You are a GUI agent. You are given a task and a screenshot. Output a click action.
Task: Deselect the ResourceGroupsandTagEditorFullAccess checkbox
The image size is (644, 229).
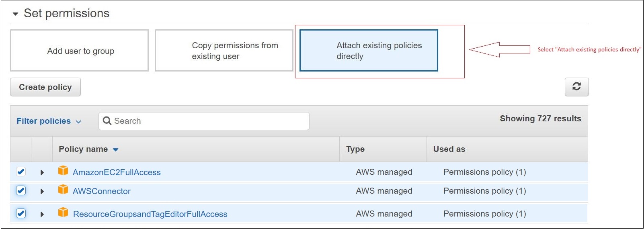[x=21, y=214]
